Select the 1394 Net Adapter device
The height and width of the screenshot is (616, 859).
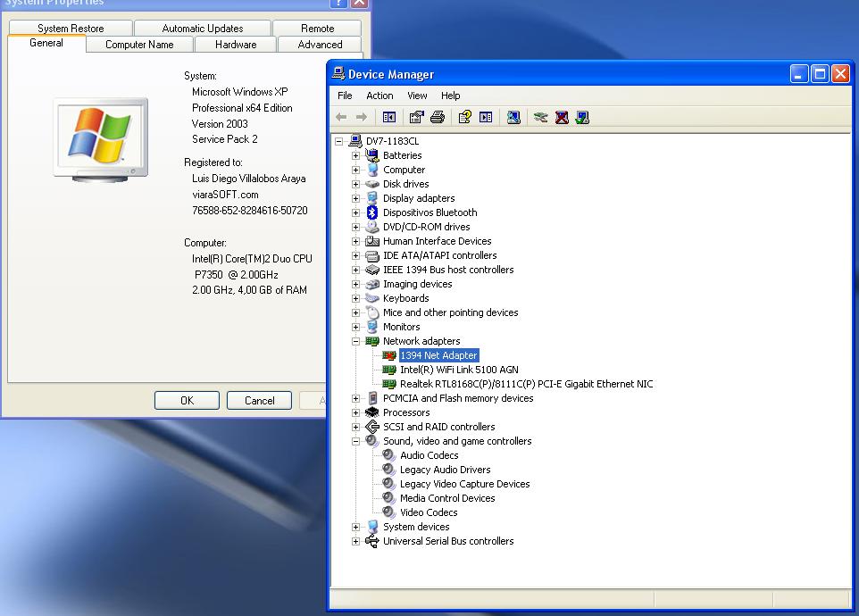click(x=438, y=355)
